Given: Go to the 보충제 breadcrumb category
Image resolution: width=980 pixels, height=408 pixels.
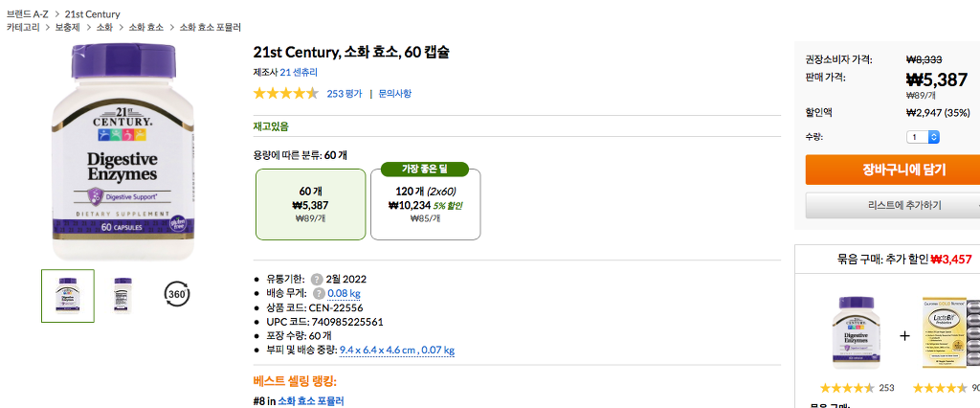Looking at the screenshot, I should (x=67, y=28).
